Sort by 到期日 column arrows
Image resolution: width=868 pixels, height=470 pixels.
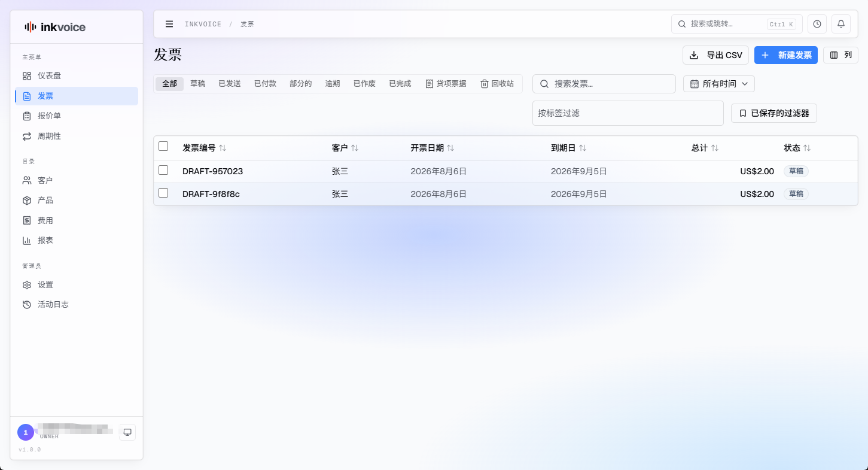coord(583,148)
